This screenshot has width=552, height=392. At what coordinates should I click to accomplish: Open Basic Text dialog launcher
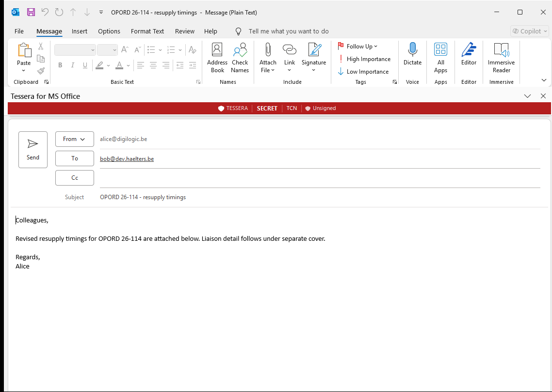tap(198, 82)
